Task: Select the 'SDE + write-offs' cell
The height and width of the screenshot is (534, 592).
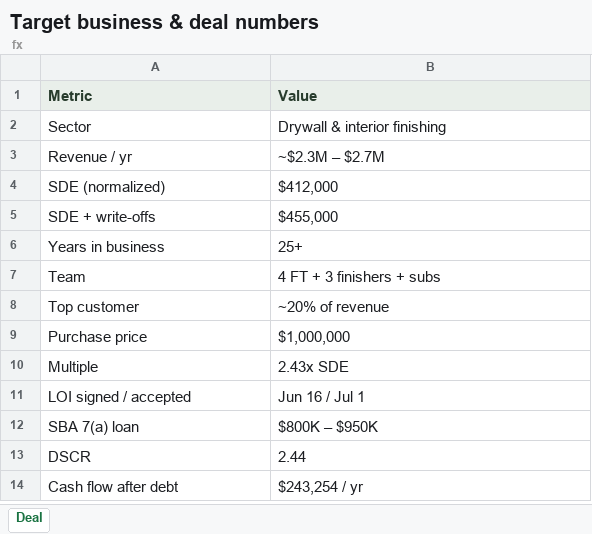Action: click(x=156, y=216)
